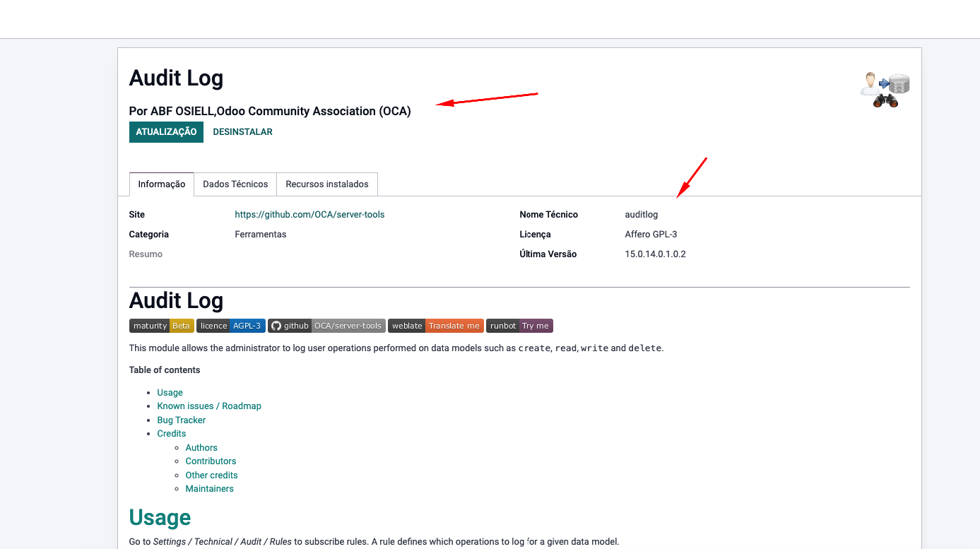Click the DESINSTALAR button
The width and height of the screenshot is (980, 549).
pyautogui.click(x=242, y=132)
